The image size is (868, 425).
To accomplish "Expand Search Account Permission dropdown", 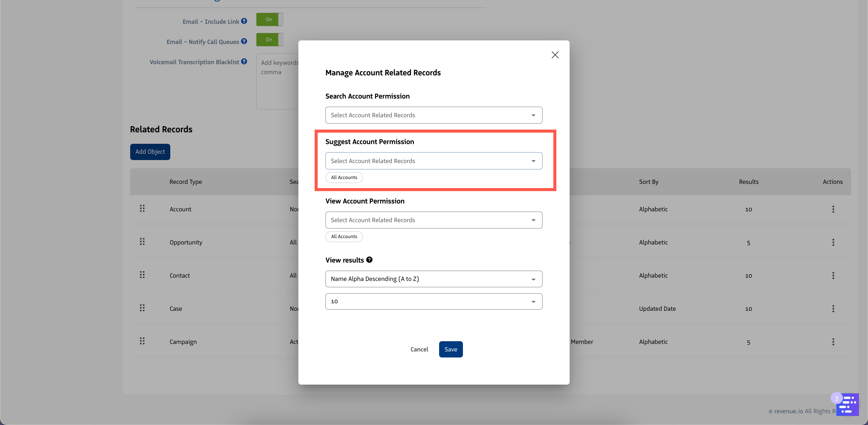I will click(x=434, y=115).
